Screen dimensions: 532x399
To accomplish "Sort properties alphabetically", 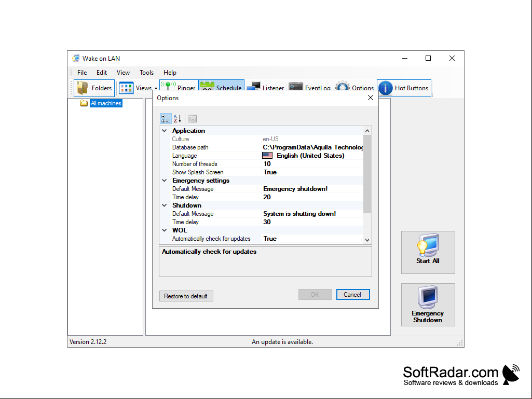I will (x=178, y=118).
